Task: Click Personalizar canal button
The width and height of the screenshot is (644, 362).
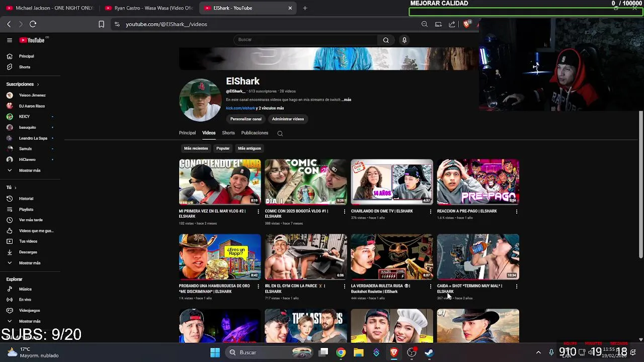Action: [246, 119]
